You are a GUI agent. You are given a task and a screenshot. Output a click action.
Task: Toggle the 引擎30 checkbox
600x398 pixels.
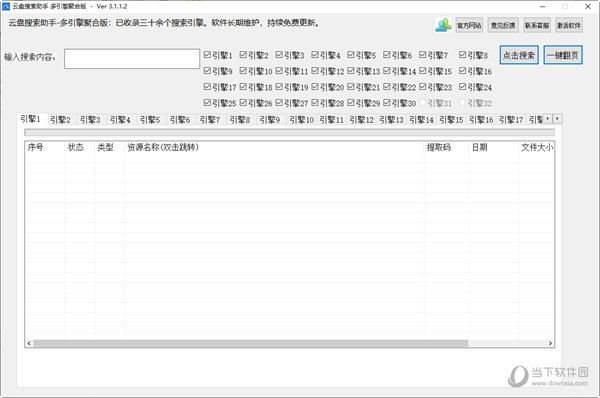click(x=387, y=103)
